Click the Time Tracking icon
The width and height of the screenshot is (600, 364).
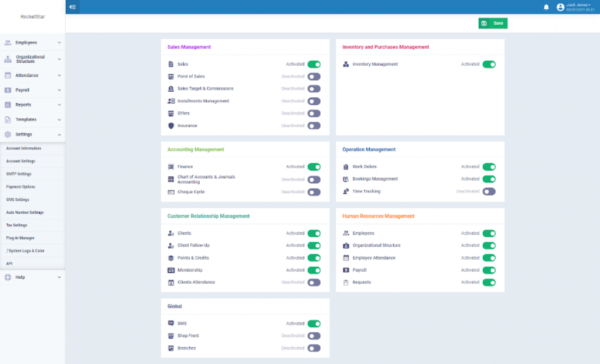pos(346,191)
